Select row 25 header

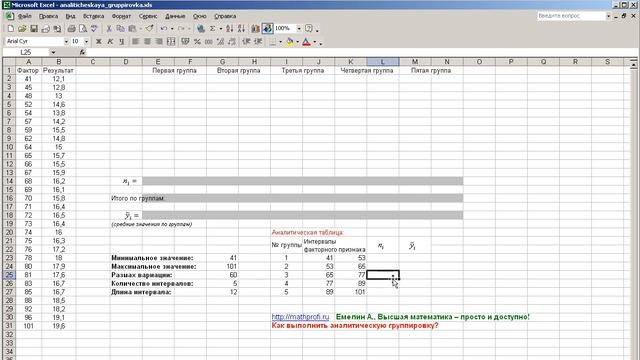(x=9, y=275)
